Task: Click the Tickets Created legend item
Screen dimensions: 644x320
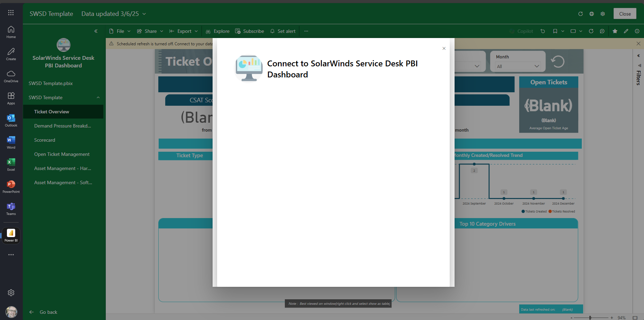Action: coord(534,211)
